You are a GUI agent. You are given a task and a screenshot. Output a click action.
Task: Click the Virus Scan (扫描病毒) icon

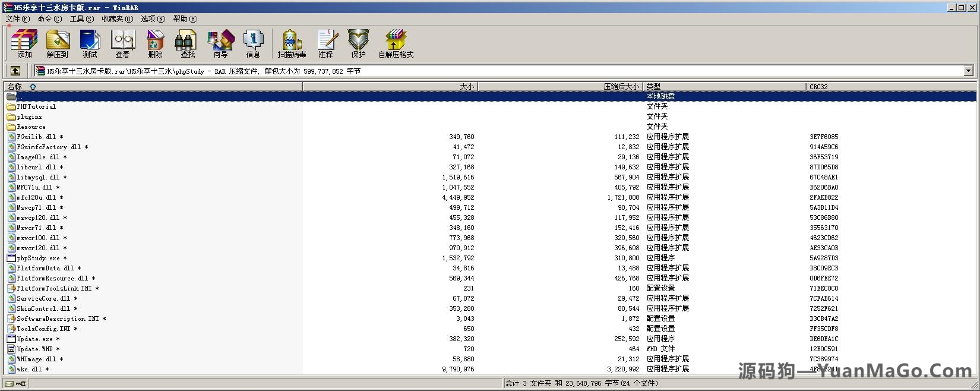292,43
